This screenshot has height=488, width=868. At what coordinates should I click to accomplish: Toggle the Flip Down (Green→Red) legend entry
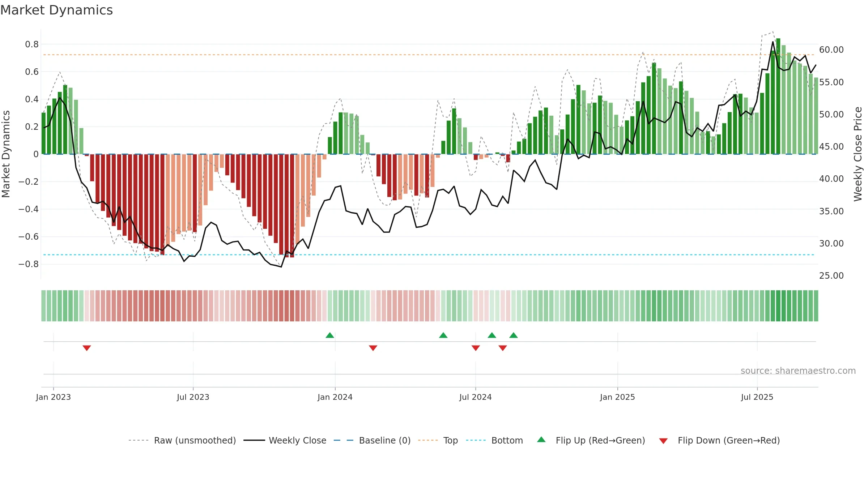(719, 440)
